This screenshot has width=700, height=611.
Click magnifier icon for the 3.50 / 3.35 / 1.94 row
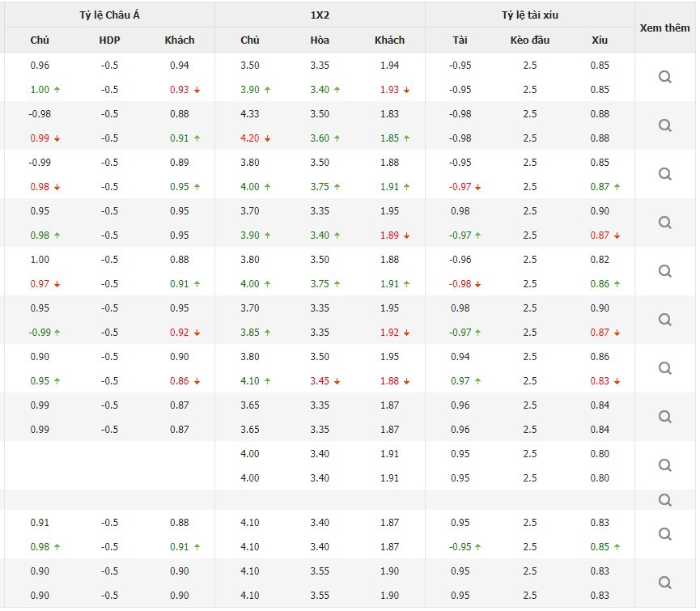pos(665,77)
